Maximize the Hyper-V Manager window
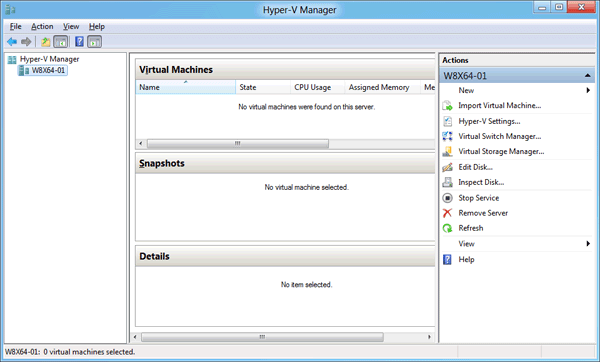The image size is (600, 362). pos(559,7)
